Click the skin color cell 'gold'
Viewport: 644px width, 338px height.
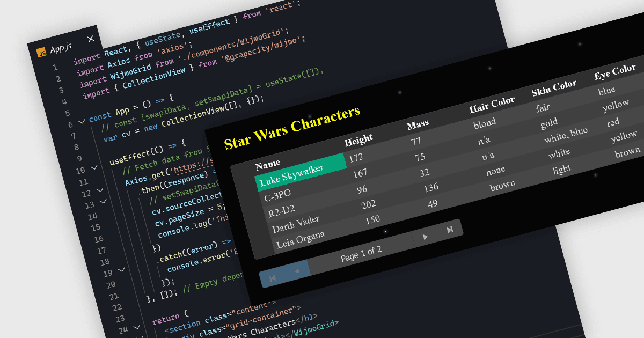point(550,123)
